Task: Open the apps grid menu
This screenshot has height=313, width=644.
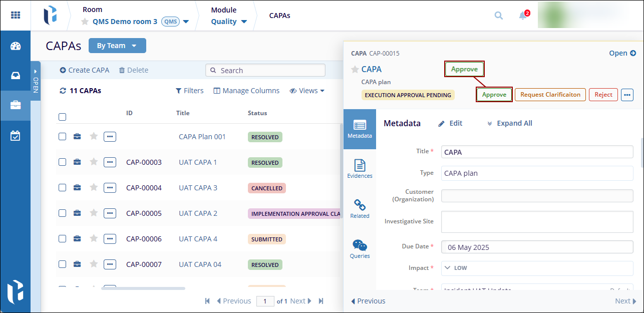Action: [x=16, y=15]
